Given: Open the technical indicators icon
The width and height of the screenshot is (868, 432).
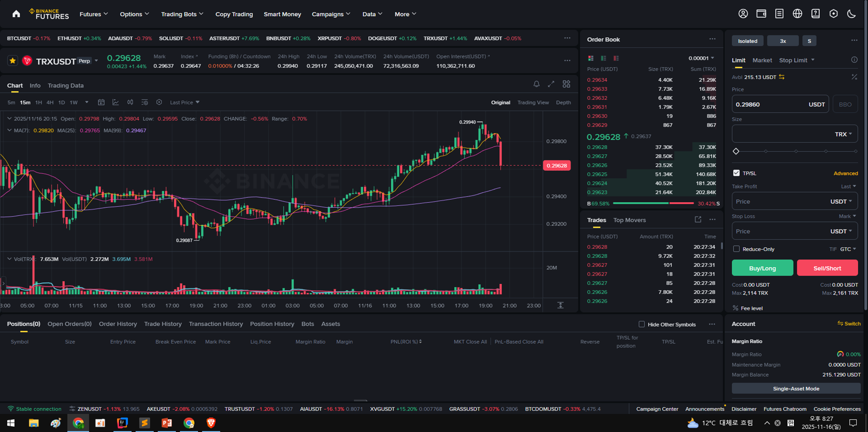Looking at the screenshot, I should (116, 102).
